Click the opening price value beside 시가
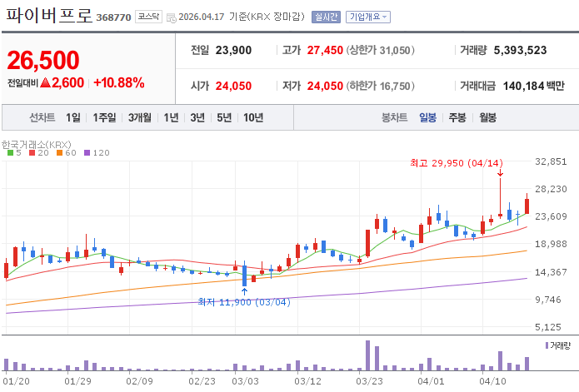This screenshot has height=392, width=579. (x=233, y=86)
